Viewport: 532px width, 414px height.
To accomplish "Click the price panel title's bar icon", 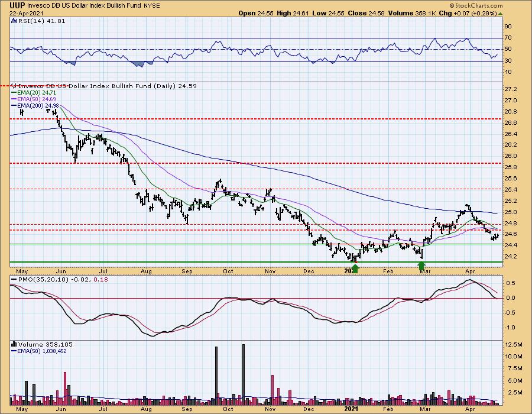I will click(x=14, y=86).
